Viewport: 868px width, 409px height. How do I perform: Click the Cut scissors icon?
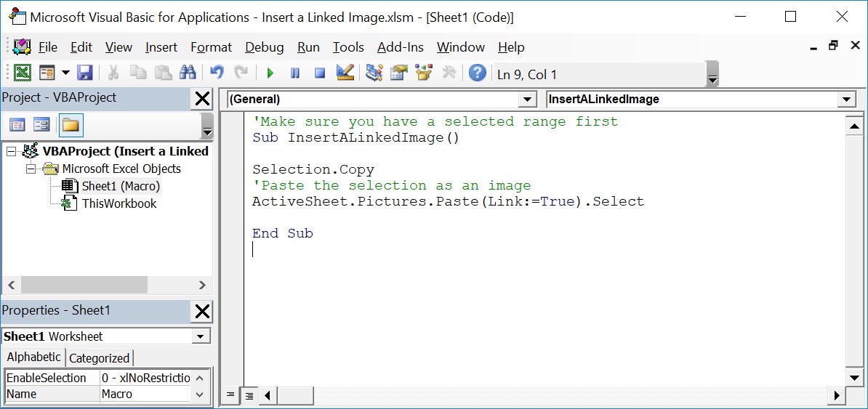point(113,73)
